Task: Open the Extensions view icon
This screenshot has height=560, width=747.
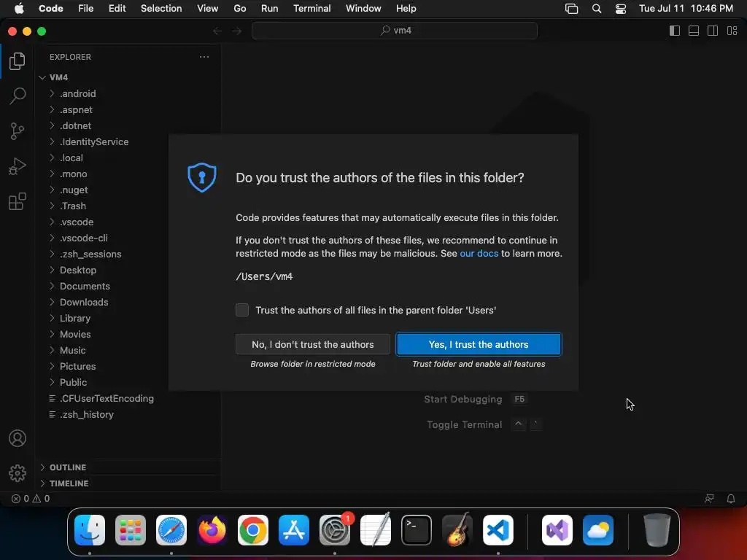Action: [18, 201]
